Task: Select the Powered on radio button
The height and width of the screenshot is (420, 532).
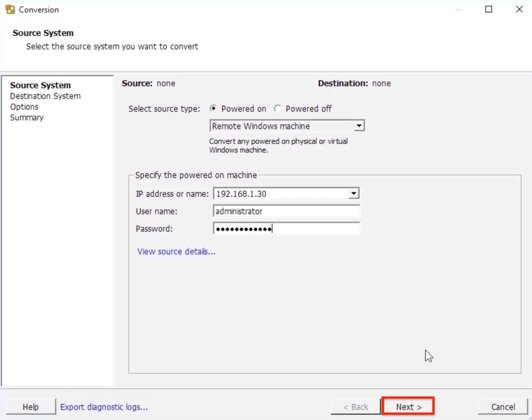Action: coord(213,109)
